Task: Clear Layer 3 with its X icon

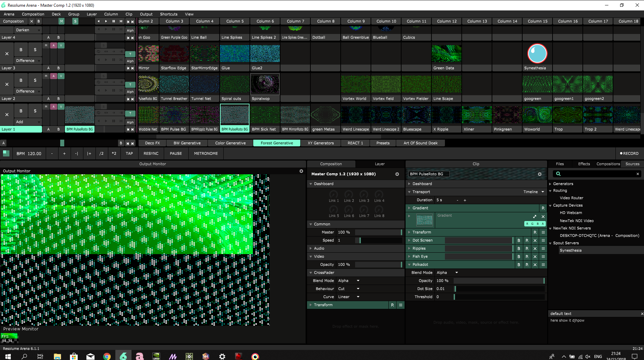Action: tap(7, 53)
